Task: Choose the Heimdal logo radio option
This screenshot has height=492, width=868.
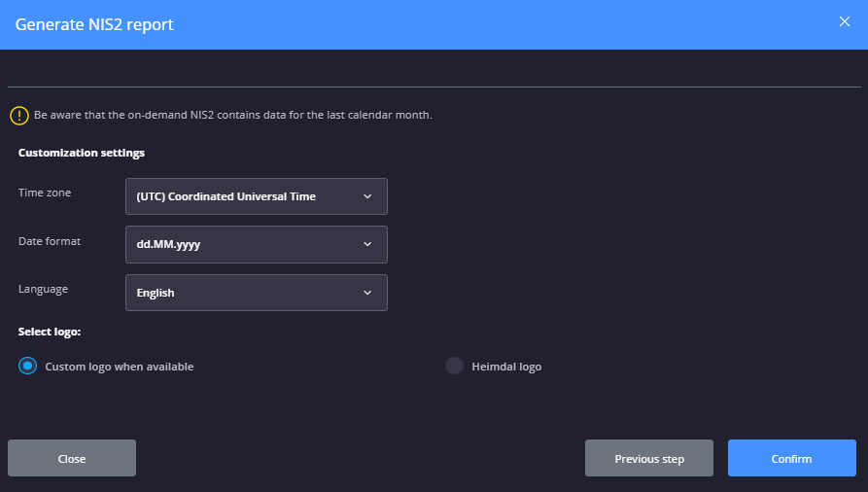Action: tap(455, 366)
